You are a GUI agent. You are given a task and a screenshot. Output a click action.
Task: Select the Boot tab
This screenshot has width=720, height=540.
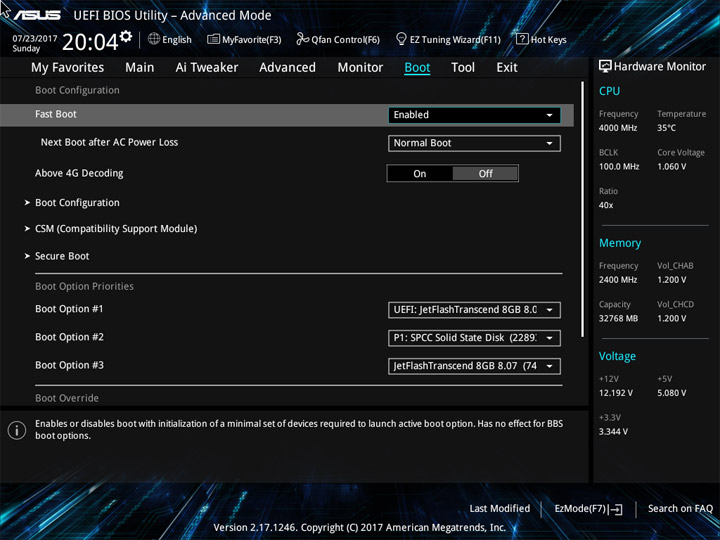[x=417, y=68]
